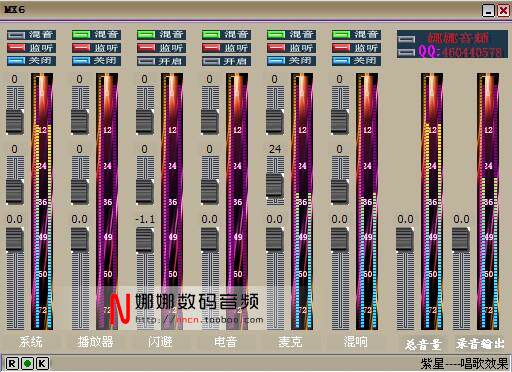Toggle 关闭 switch on the 混响 channel
Screen dimensions: 512x372
356,61
